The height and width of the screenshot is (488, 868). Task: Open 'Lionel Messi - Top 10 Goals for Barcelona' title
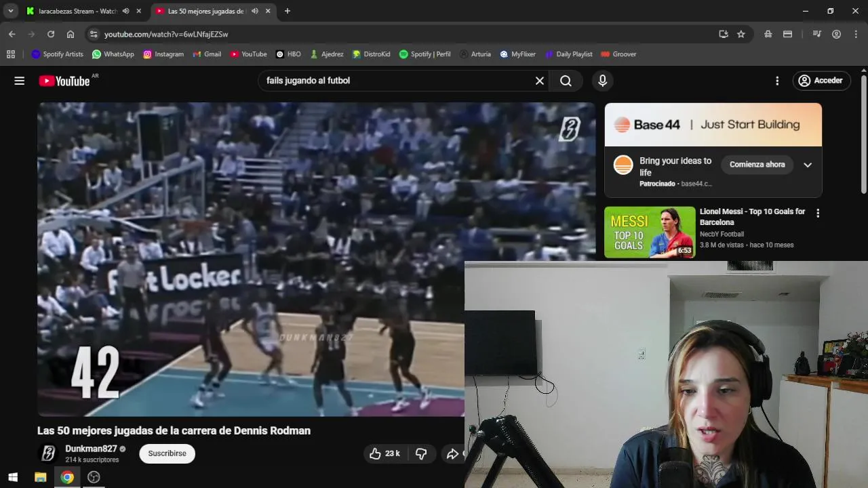click(752, 217)
